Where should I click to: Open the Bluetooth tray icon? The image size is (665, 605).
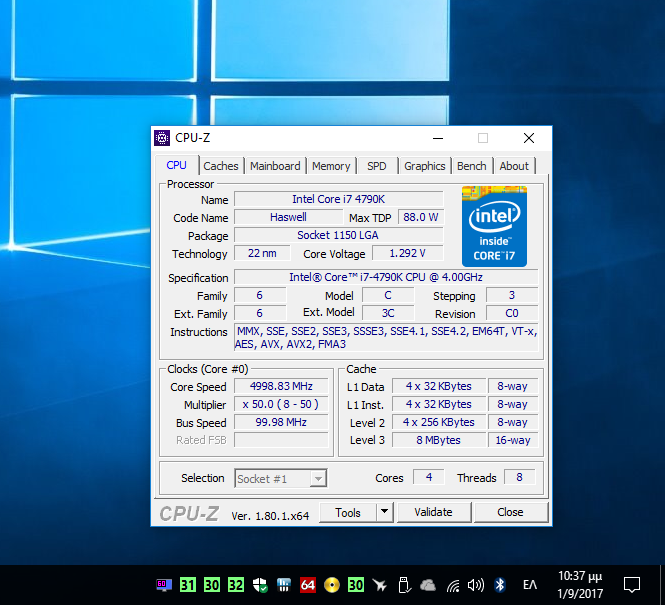[500, 585]
